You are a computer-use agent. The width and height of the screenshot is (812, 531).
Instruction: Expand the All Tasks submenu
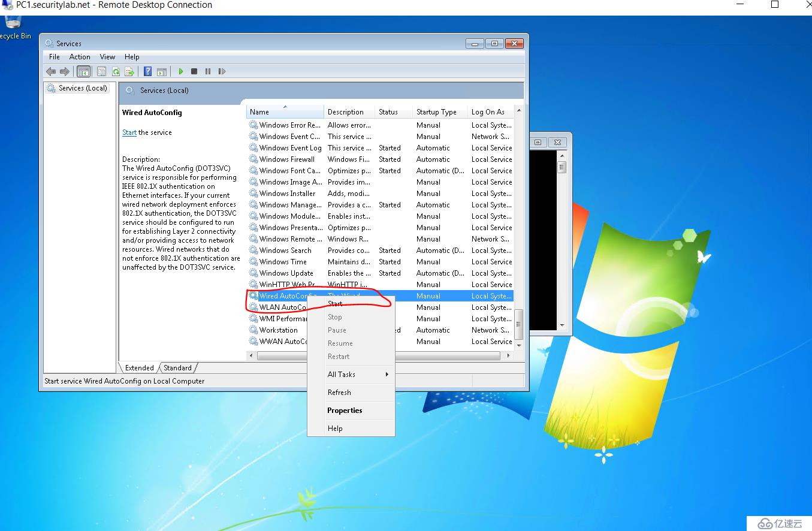[x=351, y=375]
